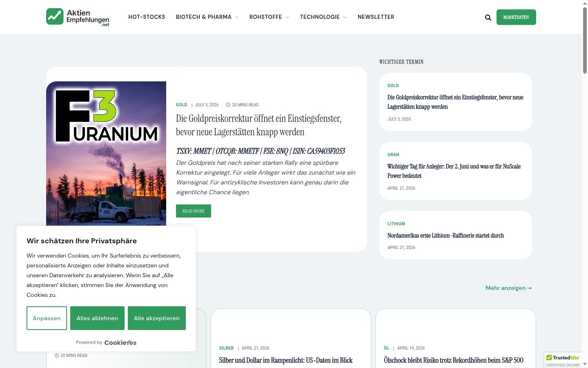Click the SILBER category tag

pyautogui.click(x=226, y=348)
